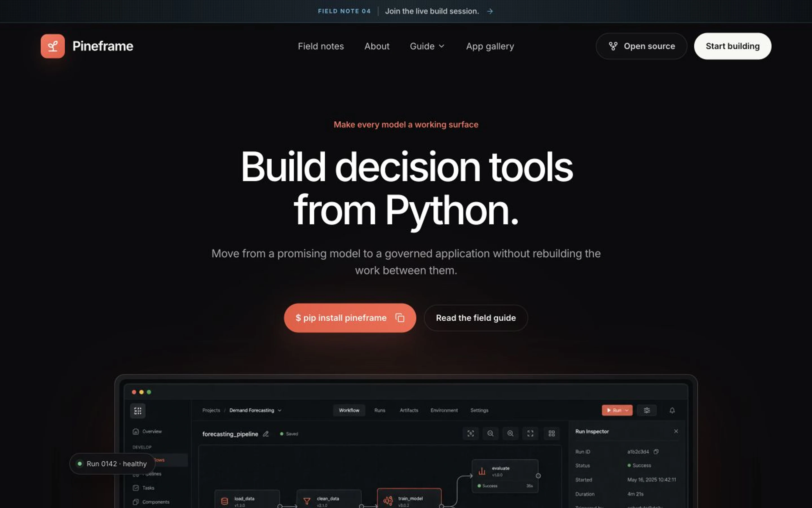This screenshot has height=508, width=812.
Task: Click the zoom out magnifier icon
Action: click(x=490, y=433)
